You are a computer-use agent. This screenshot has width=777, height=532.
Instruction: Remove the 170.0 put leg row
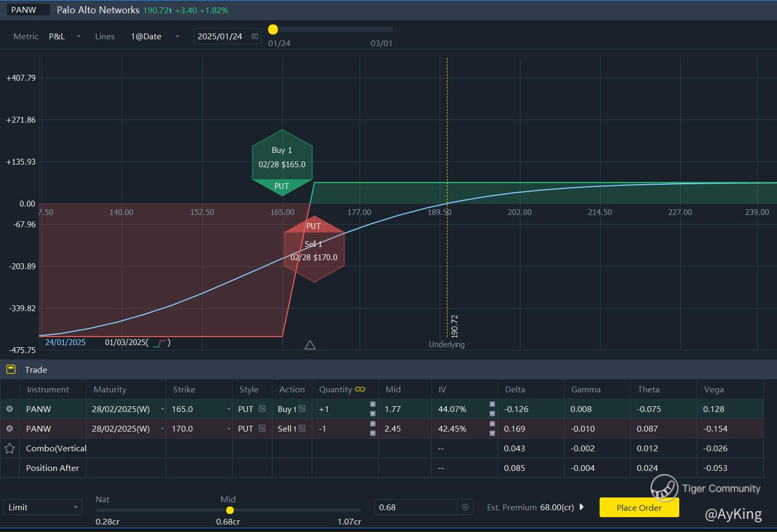click(x=10, y=428)
